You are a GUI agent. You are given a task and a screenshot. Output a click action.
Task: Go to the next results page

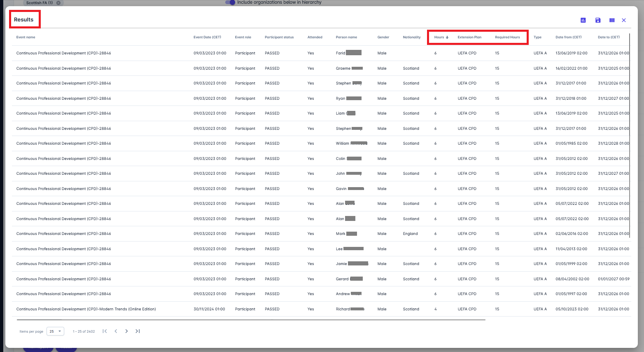pos(126,331)
